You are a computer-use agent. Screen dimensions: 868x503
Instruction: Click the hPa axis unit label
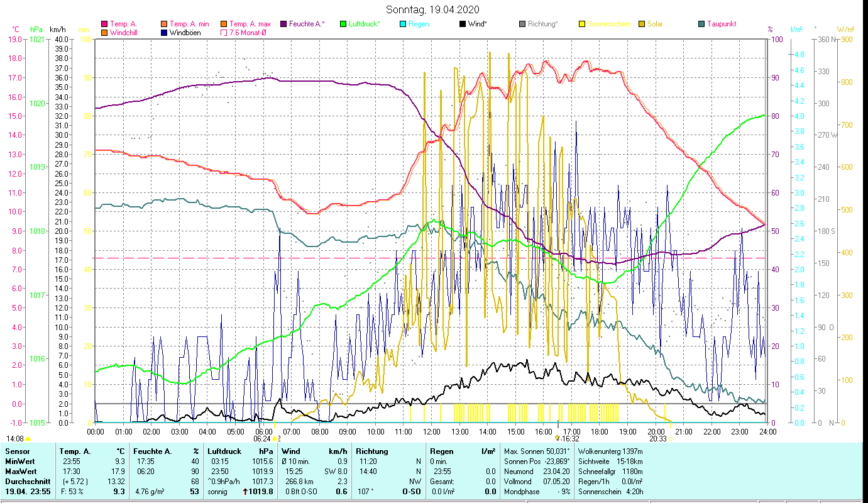(37, 29)
